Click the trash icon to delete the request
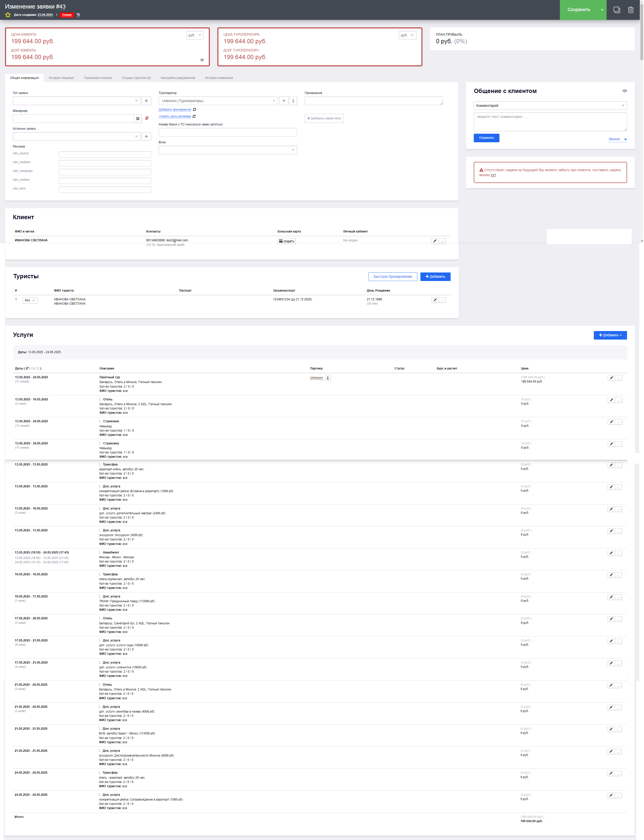The height and width of the screenshot is (840, 644). [631, 10]
